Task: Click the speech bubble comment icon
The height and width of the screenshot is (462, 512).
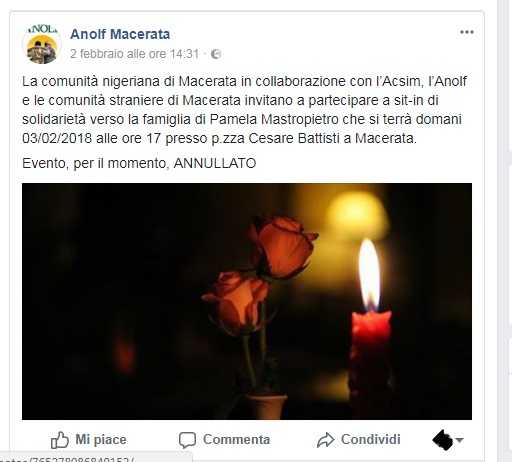Action: [x=187, y=440]
